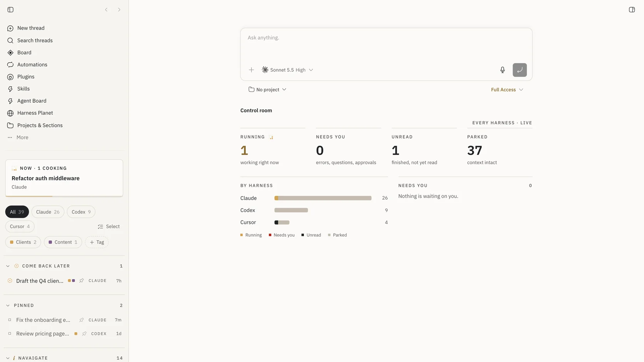644x362 pixels.
Task: Click the Select threads button
Action: click(x=109, y=227)
